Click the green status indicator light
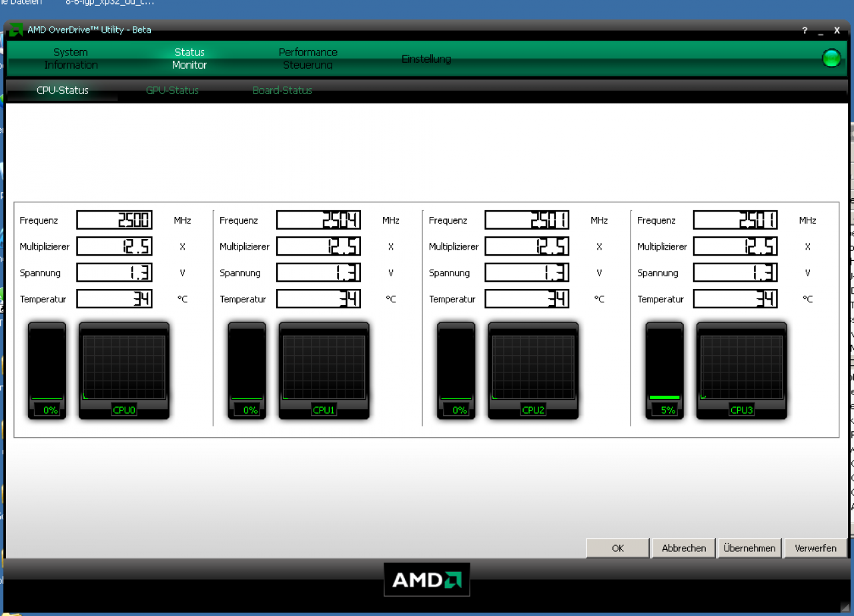The width and height of the screenshot is (854, 616). pyautogui.click(x=831, y=59)
